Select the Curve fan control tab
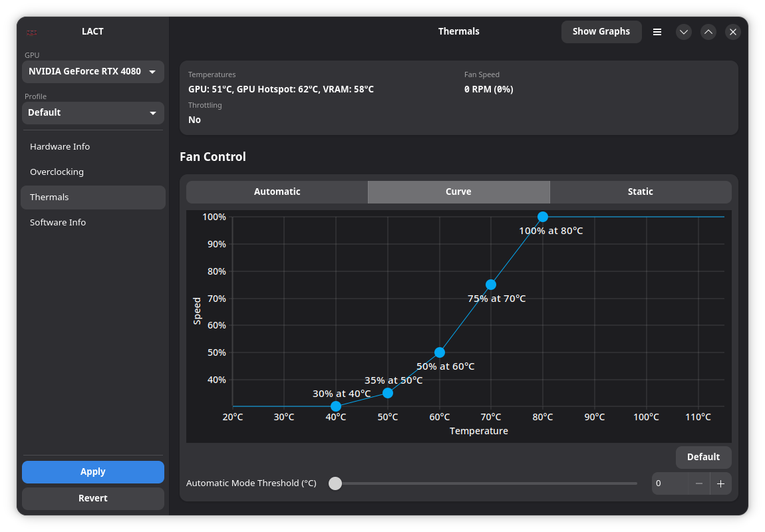 tap(458, 192)
